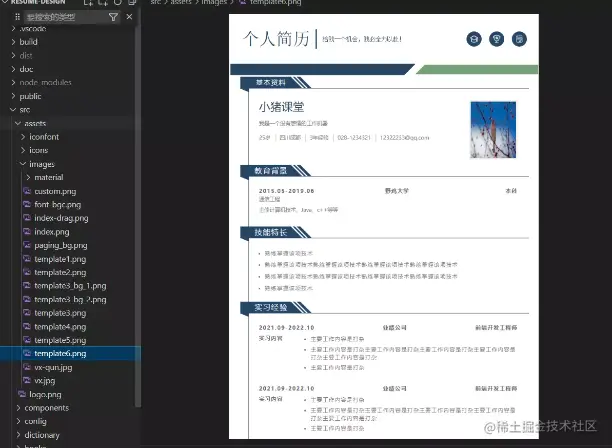The width and height of the screenshot is (612, 448).
Task: Click the image file icon beside template1.png
Action: [27, 259]
